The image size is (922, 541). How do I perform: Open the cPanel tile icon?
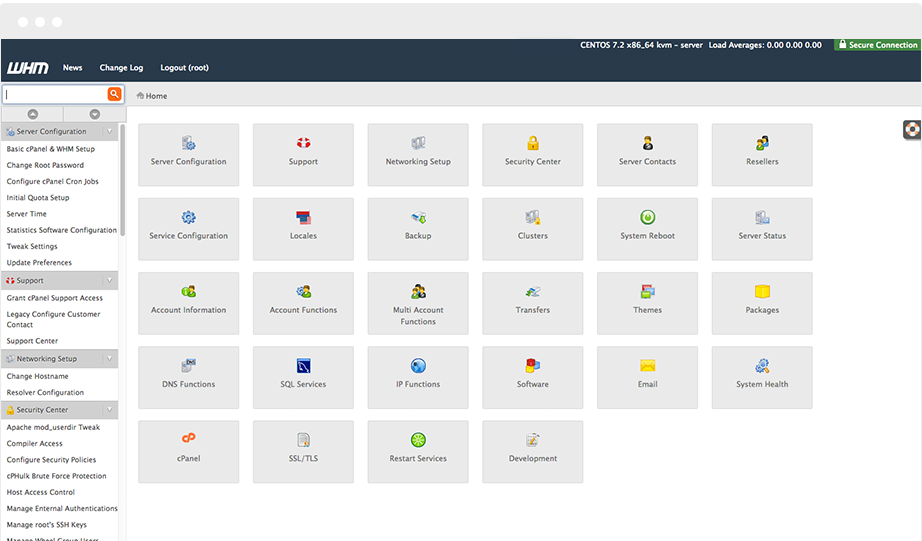tap(188, 440)
